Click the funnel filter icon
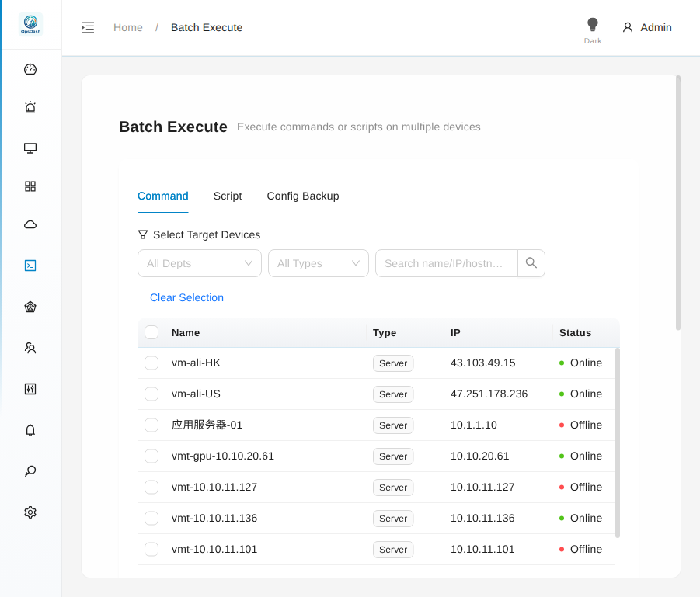Screen dimensions: 700x597 pyautogui.click(x=143, y=234)
